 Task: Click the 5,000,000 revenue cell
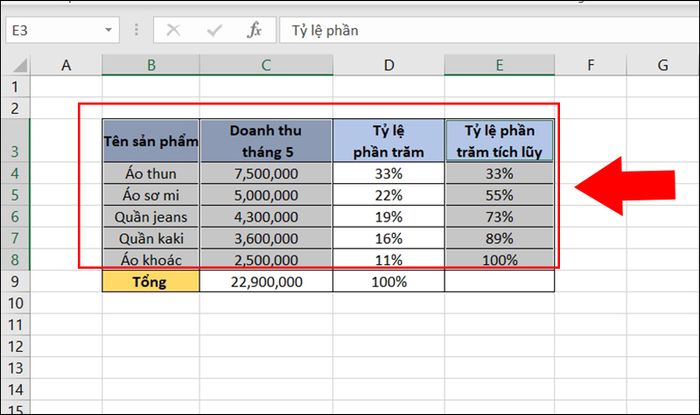266,195
